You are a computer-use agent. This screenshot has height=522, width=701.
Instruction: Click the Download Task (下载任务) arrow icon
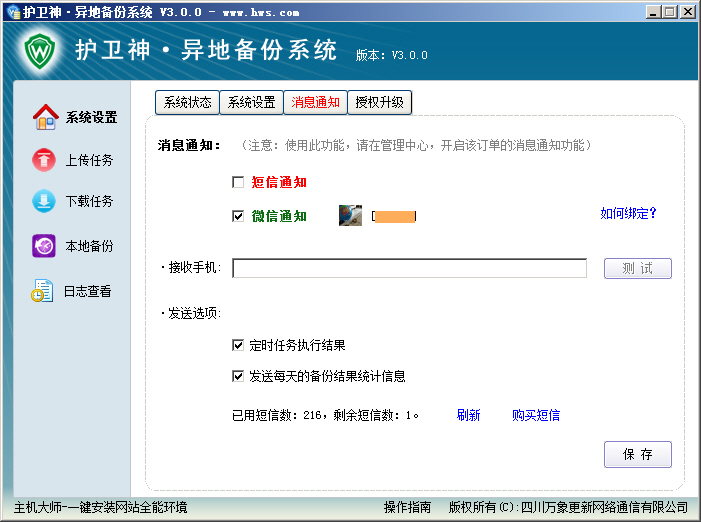pos(44,201)
